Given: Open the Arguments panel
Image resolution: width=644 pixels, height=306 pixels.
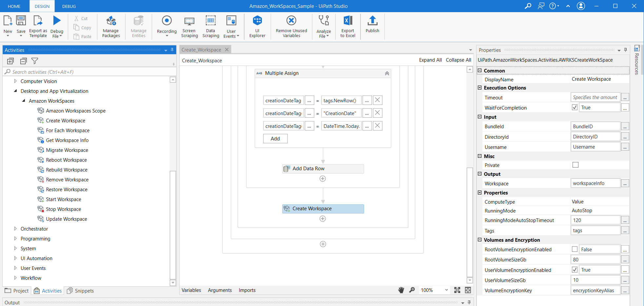Looking at the screenshot, I should (220, 290).
